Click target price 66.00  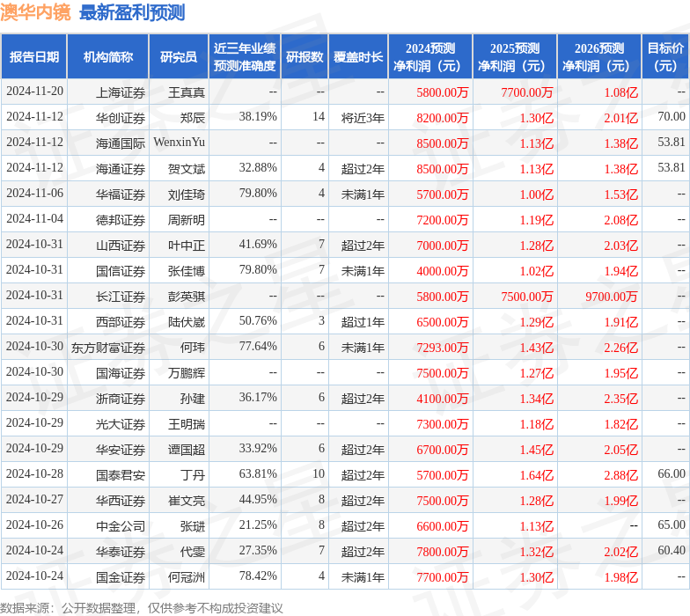coord(672,473)
